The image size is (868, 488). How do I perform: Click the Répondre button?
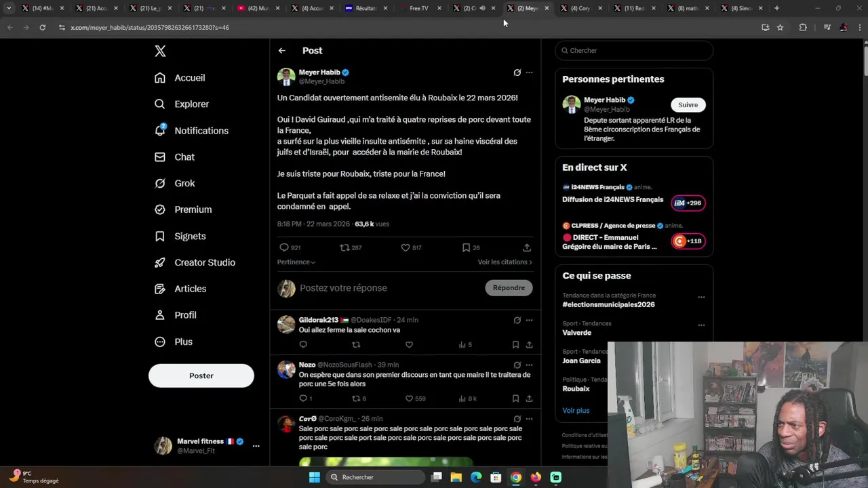(509, 288)
